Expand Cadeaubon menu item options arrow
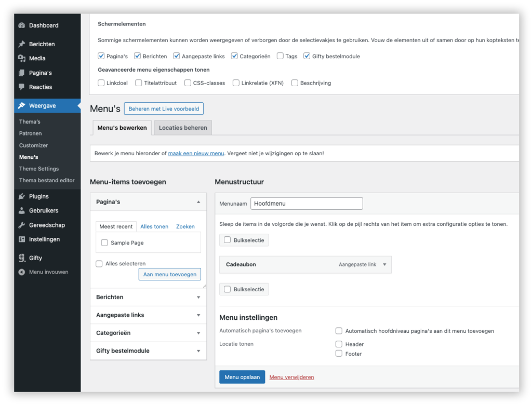 pyautogui.click(x=385, y=265)
